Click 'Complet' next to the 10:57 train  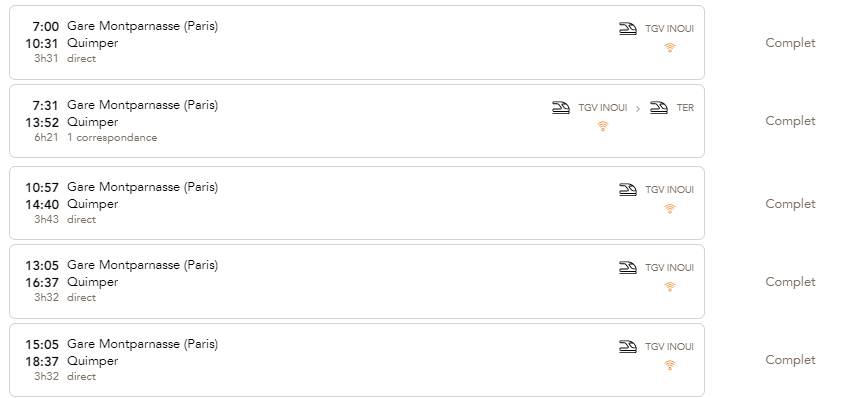[790, 204]
